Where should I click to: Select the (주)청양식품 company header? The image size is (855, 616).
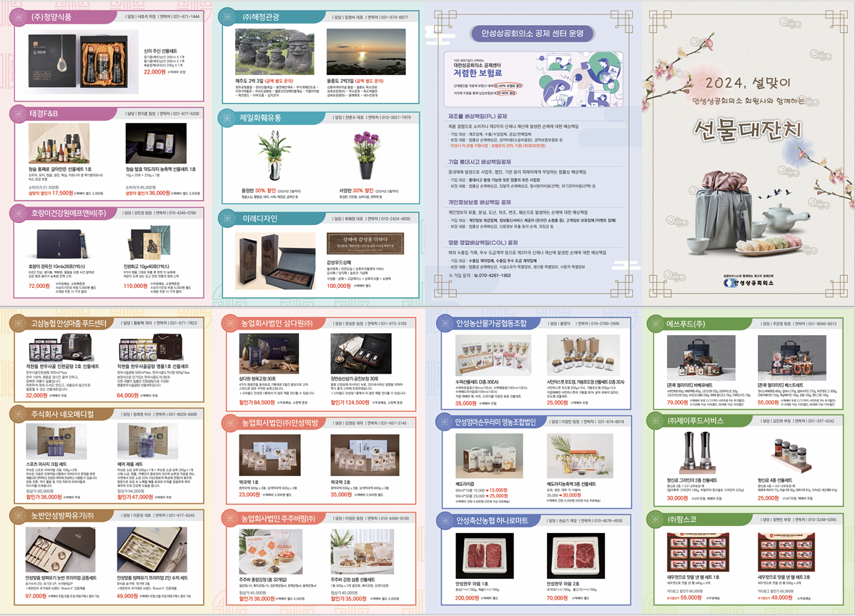[x=51, y=17]
